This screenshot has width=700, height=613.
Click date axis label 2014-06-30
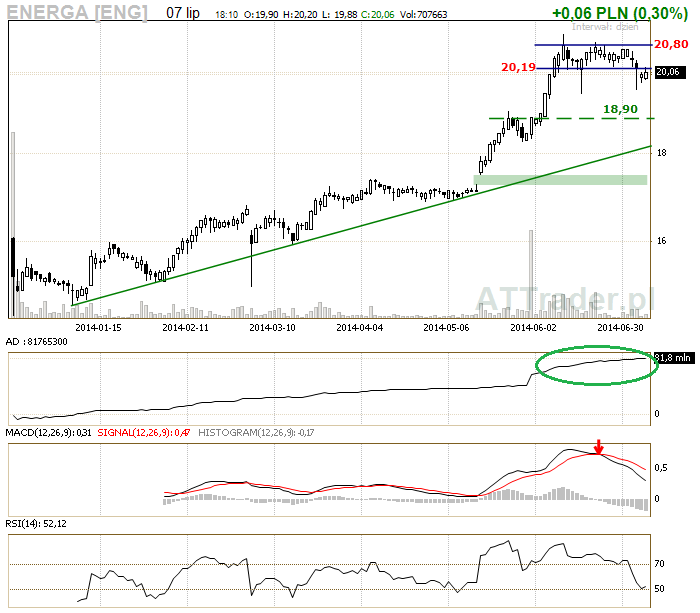point(621,328)
